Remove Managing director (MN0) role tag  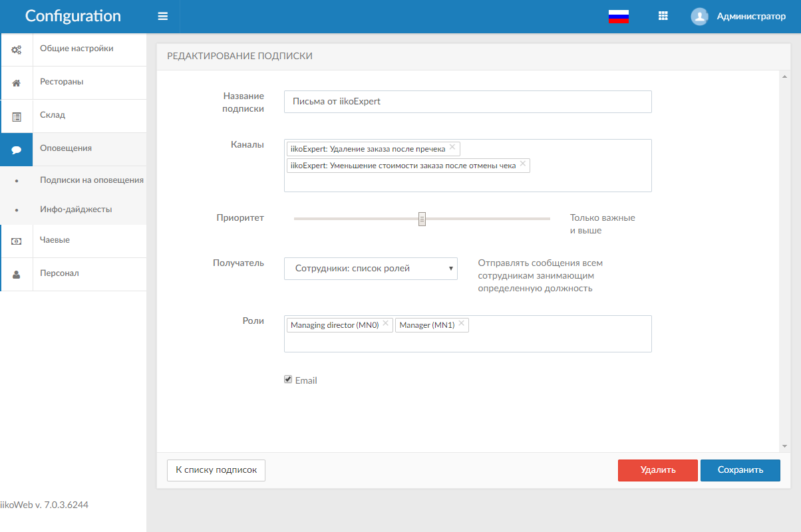(385, 323)
